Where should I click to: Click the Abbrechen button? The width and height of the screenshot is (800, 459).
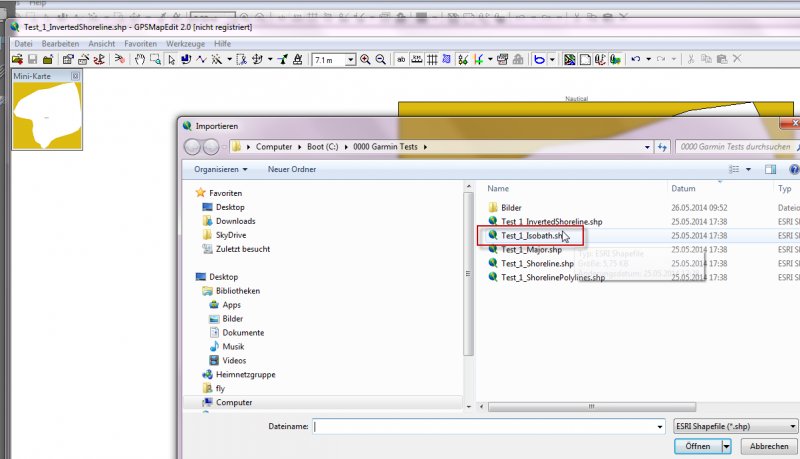(769, 446)
